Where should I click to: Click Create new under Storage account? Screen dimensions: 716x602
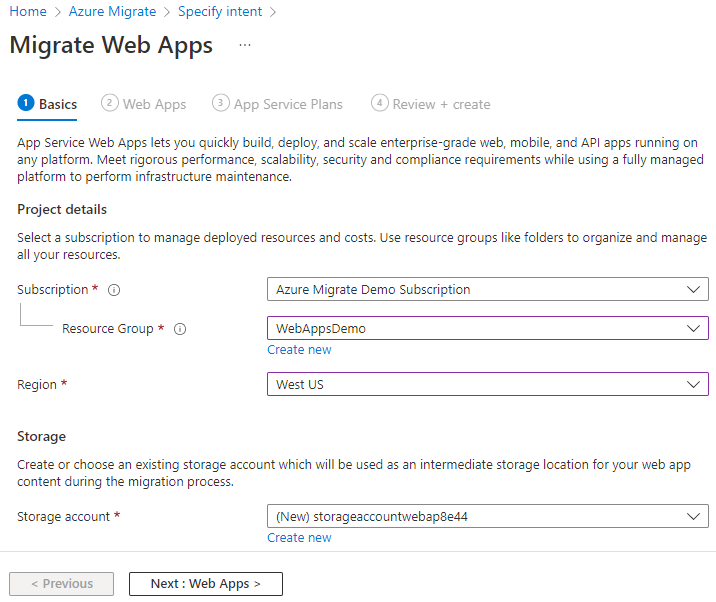click(299, 538)
